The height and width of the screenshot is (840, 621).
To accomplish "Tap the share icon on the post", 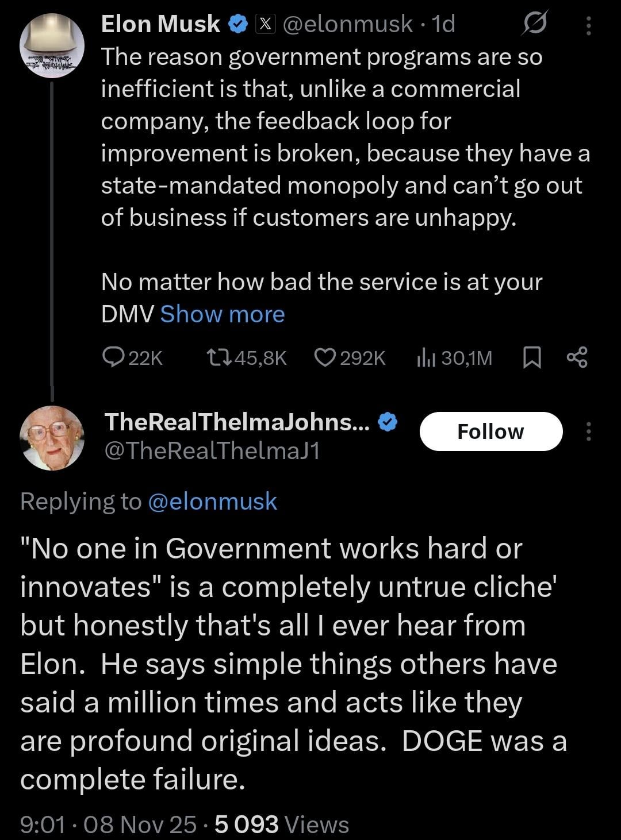I will click(577, 357).
